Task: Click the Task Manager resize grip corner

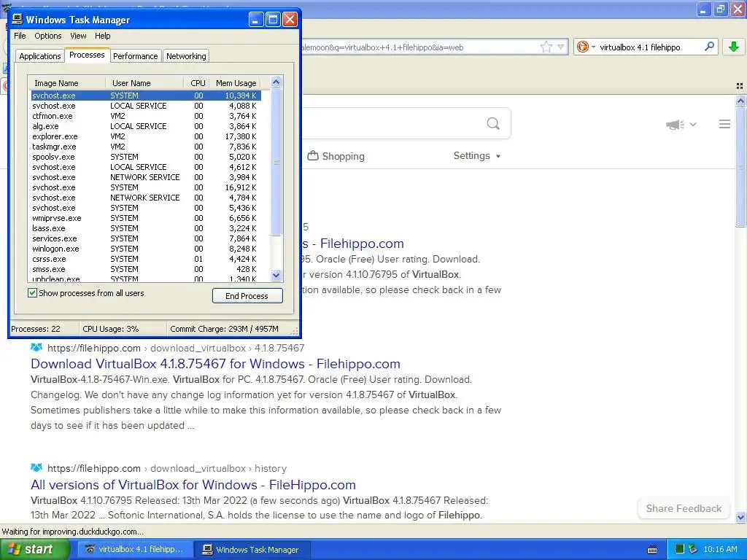Action: click(295, 330)
